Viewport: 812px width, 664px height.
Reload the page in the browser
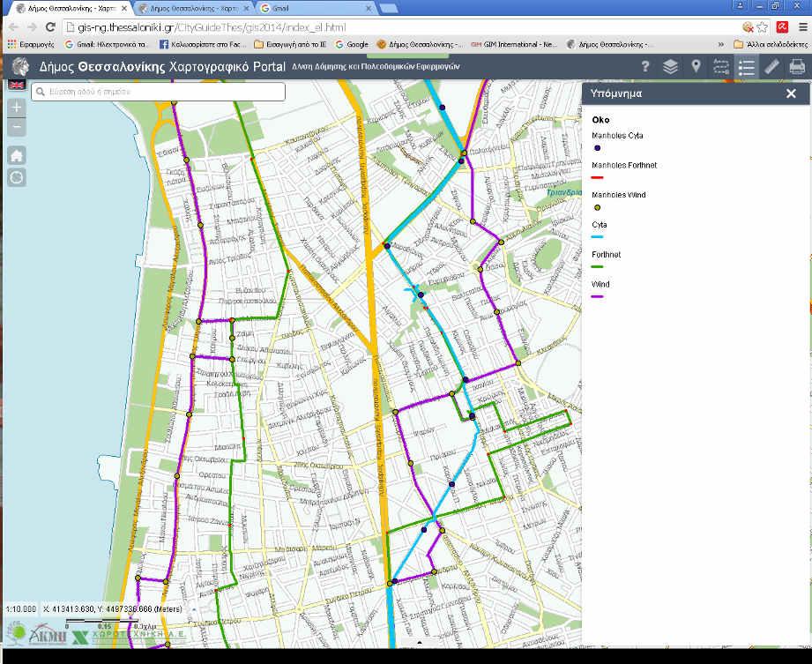point(50,27)
